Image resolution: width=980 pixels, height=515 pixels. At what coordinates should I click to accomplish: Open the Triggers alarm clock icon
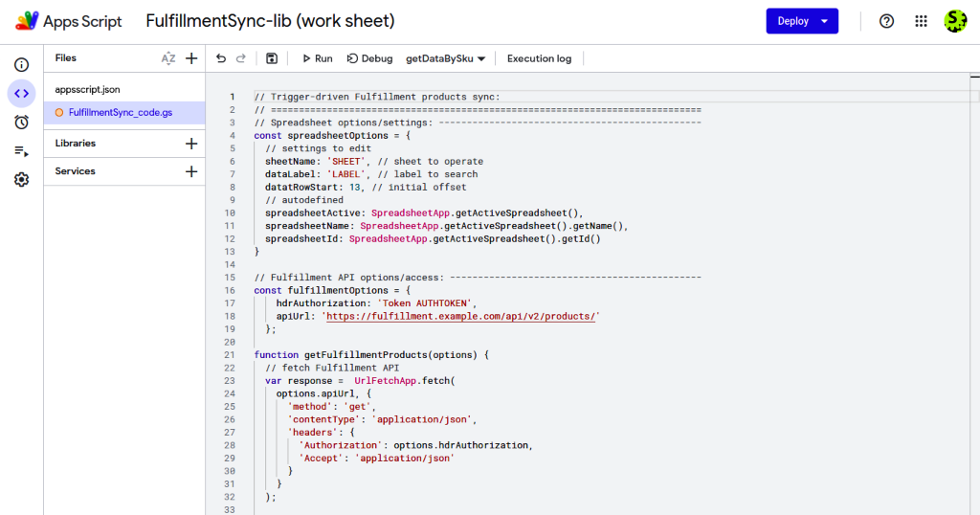[21, 123]
